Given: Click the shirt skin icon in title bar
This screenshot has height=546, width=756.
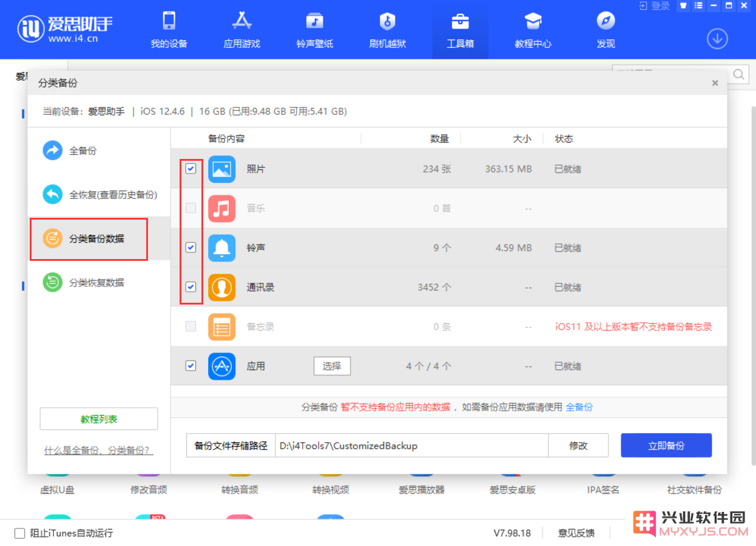Looking at the screenshot, I should (683, 5).
